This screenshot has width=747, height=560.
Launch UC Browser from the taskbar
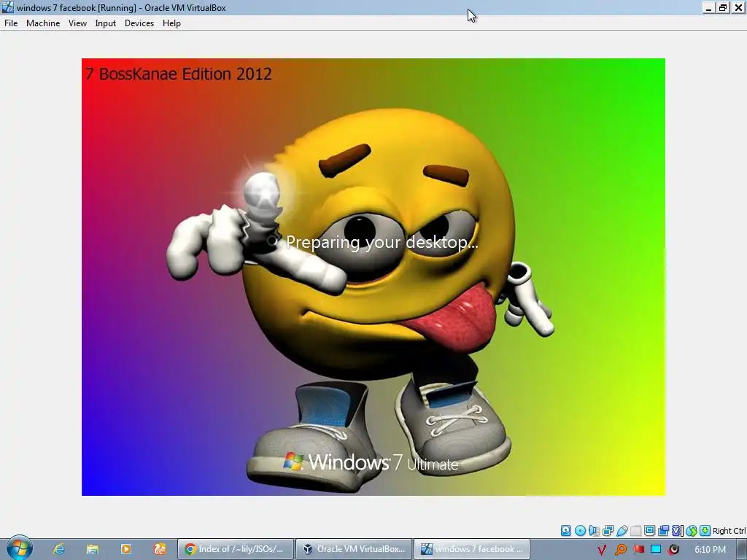[x=160, y=549]
